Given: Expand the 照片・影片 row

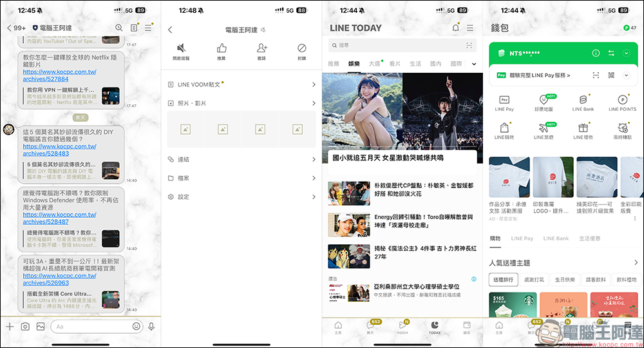Looking at the screenshot, I should click(241, 103).
